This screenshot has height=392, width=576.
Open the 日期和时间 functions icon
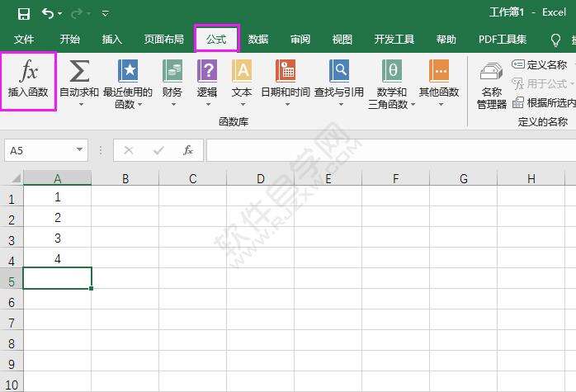tap(286, 71)
